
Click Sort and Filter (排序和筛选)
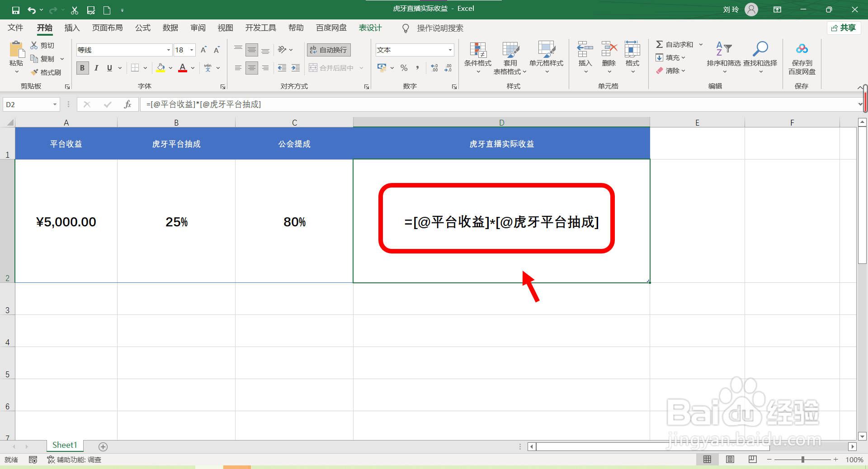click(724, 57)
